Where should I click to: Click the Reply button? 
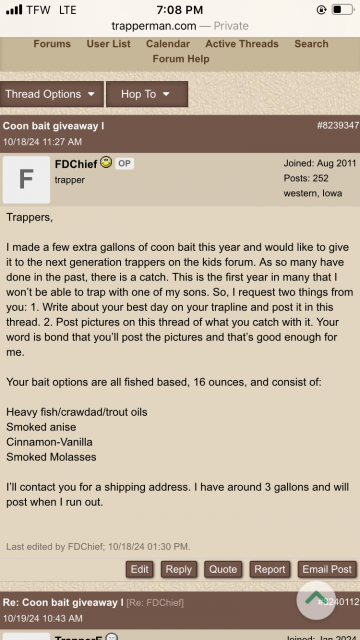pos(179,569)
